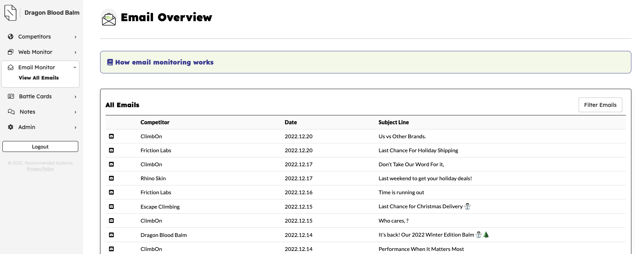Click the Rhino Skin competitor cell
This screenshot has height=254, width=644.
153,178
